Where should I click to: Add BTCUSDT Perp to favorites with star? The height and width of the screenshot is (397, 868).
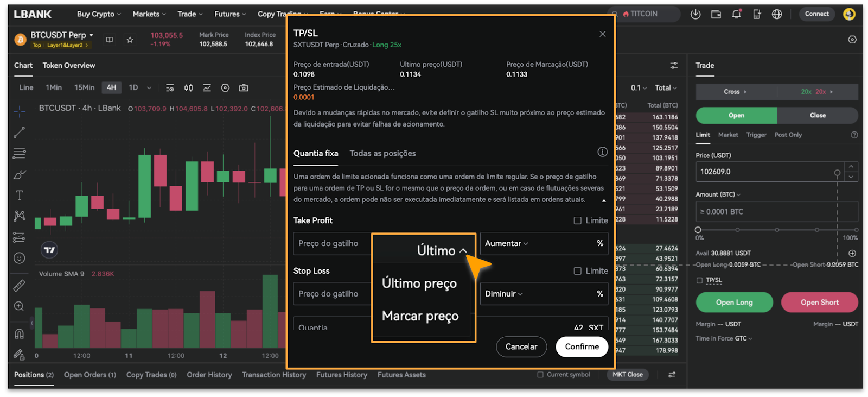[x=130, y=40]
